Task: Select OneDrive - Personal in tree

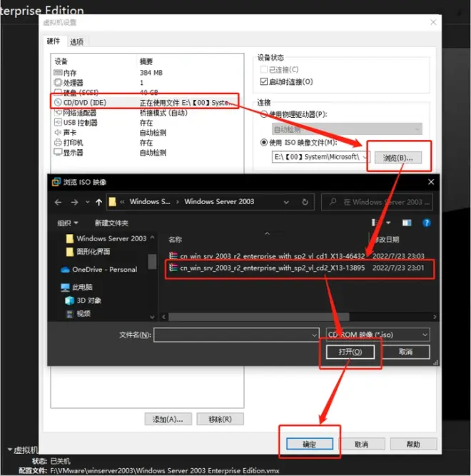Action: point(99,269)
